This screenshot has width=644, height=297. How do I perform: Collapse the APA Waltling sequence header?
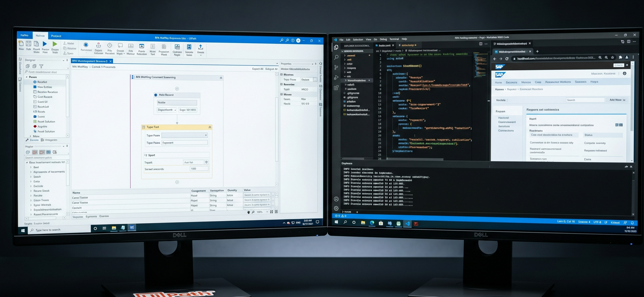click(221, 78)
